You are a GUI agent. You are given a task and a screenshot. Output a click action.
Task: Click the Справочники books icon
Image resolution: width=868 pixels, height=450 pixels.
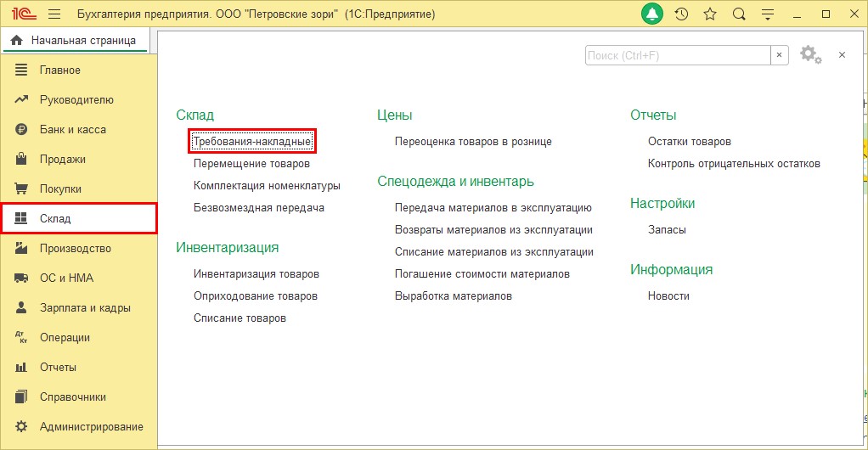[x=21, y=397]
